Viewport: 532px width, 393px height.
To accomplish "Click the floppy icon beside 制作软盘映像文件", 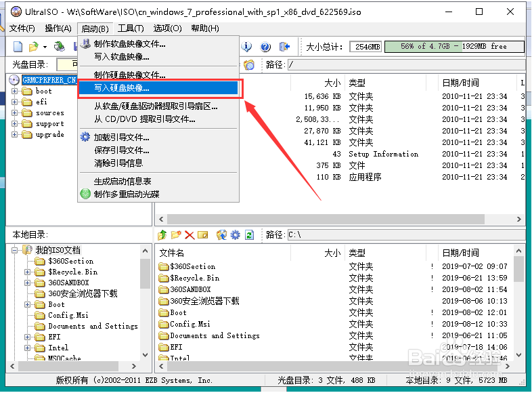I will 85,43.
